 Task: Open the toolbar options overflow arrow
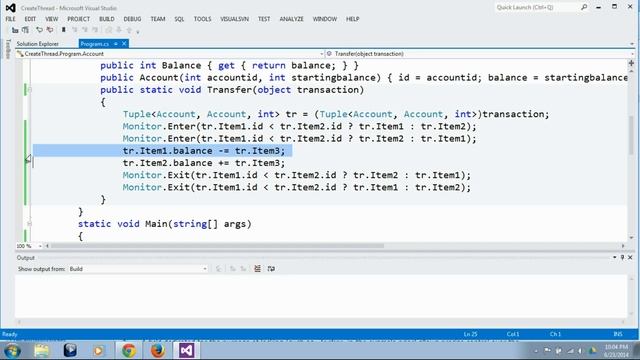click(x=138, y=31)
